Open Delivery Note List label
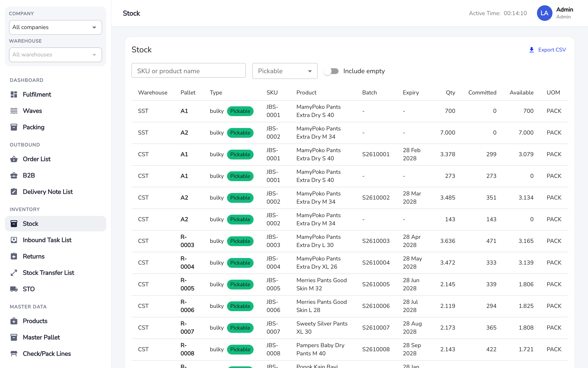This screenshot has width=588, height=368. [48, 192]
